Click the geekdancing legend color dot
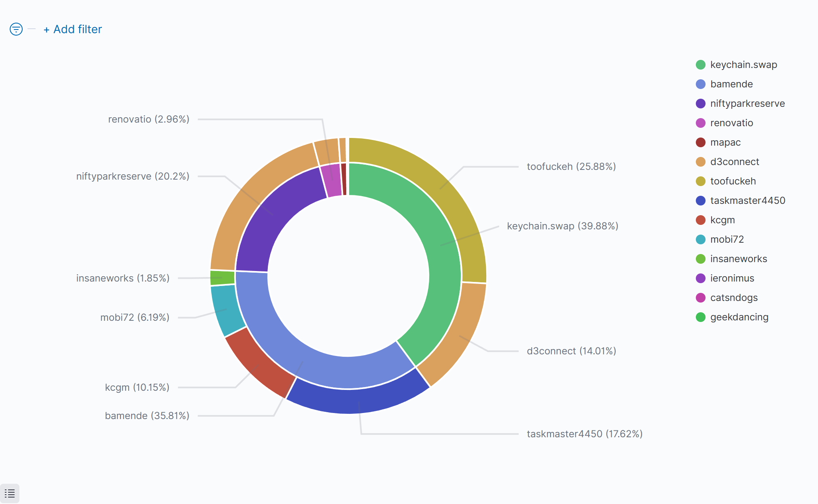818x504 pixels. 701,317
